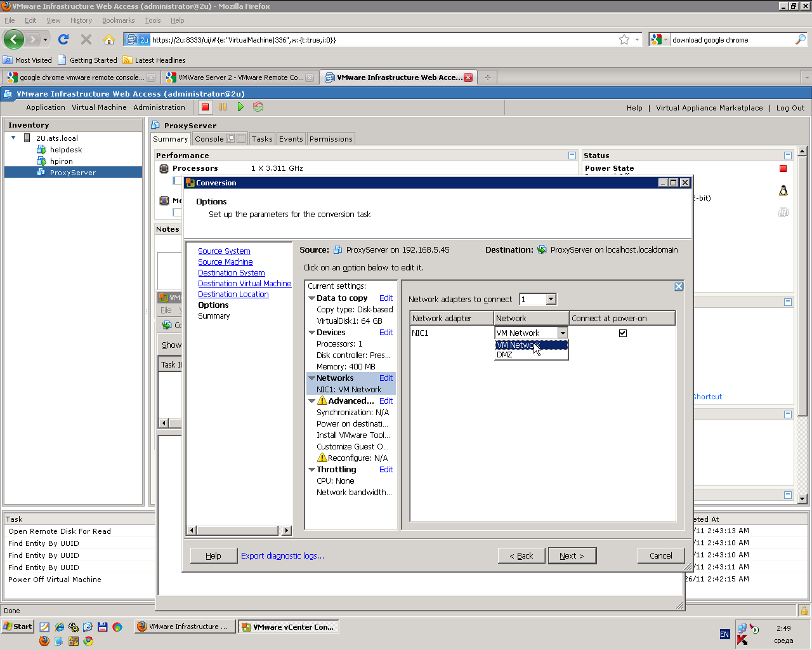Switch to the Console tab
Screen dimensions: 812x650
point(209,139)
